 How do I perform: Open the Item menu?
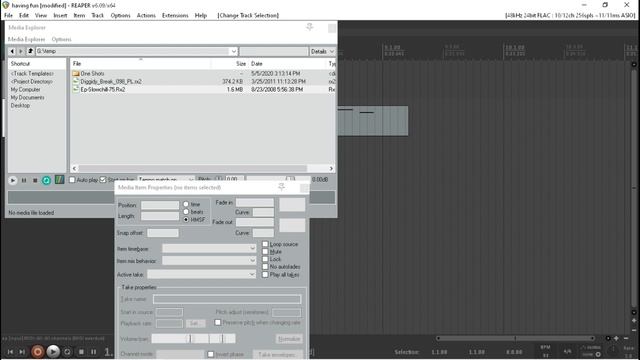click(x=79, y=15)
